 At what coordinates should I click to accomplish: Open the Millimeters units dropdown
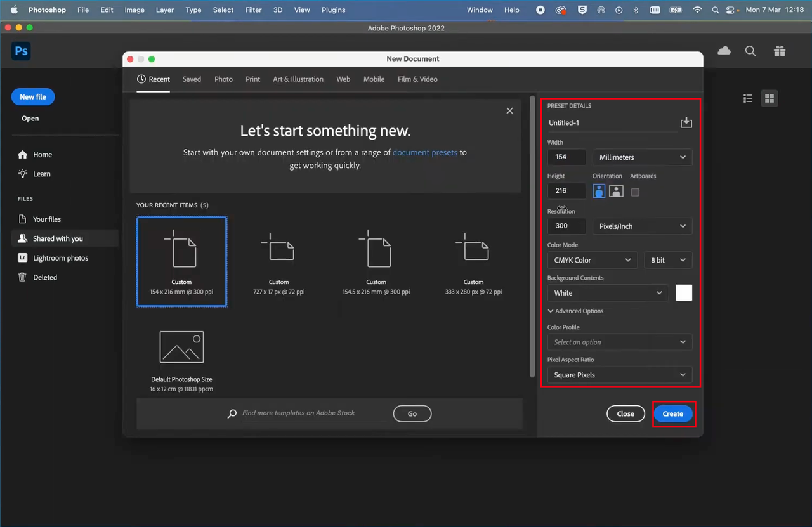coord(642,157)
